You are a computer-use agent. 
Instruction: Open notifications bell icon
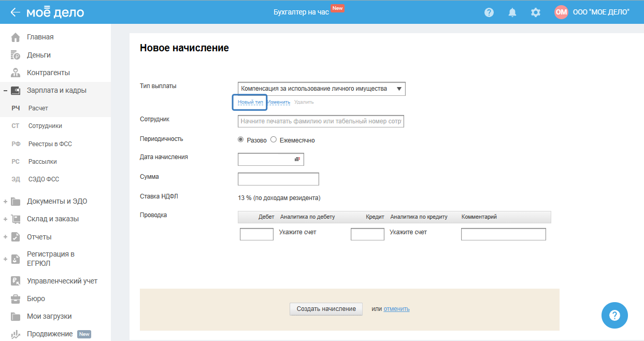[512, 12]
